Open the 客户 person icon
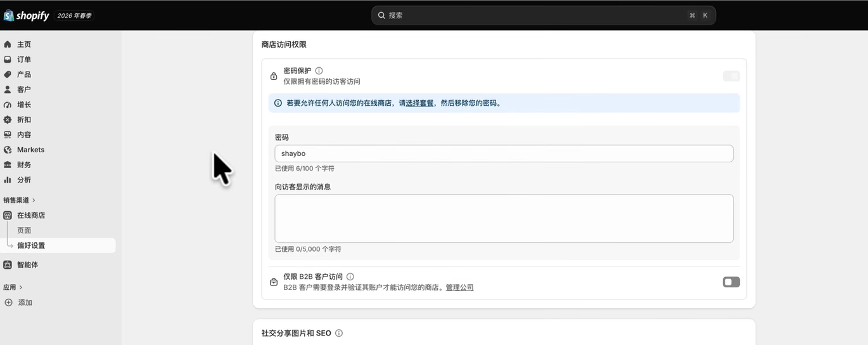This screenshot has height=345, width=868. click(8, 90)
